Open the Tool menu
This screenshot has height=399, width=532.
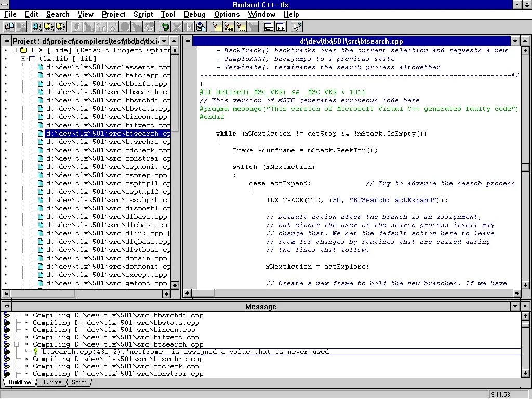point(168,14)
